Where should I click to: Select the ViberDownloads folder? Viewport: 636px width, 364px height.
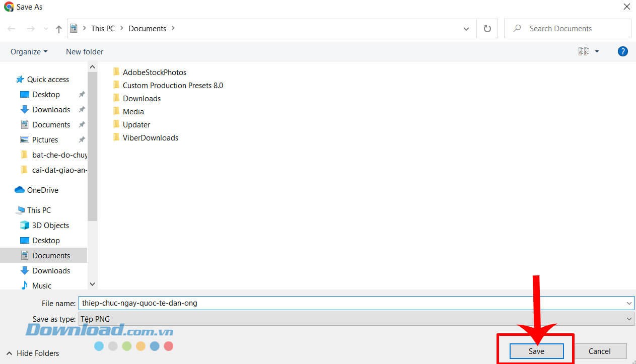150,137
